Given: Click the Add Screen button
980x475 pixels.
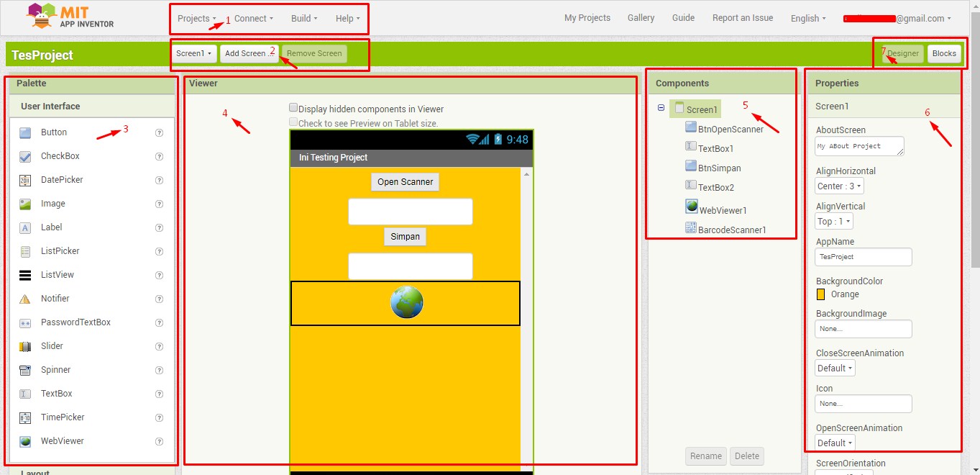Looking at the screenshot, I should [247, 53].
